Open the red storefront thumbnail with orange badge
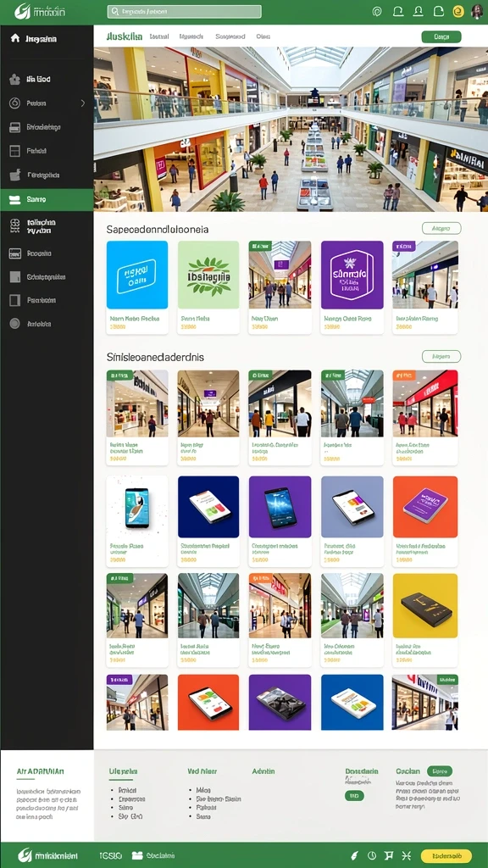488x868 pixels. tap(425, 403)
